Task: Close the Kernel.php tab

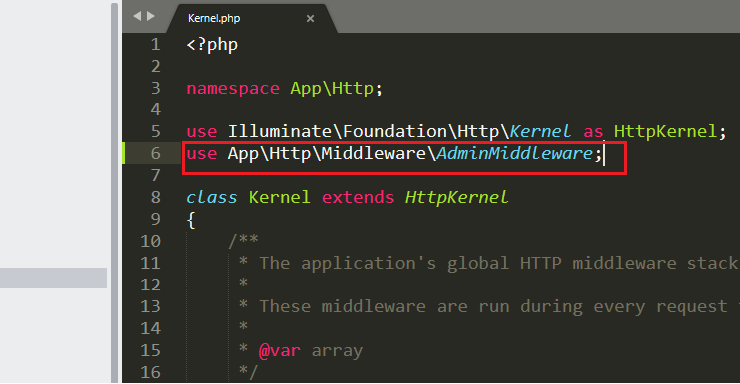Action: click(310, 19)
